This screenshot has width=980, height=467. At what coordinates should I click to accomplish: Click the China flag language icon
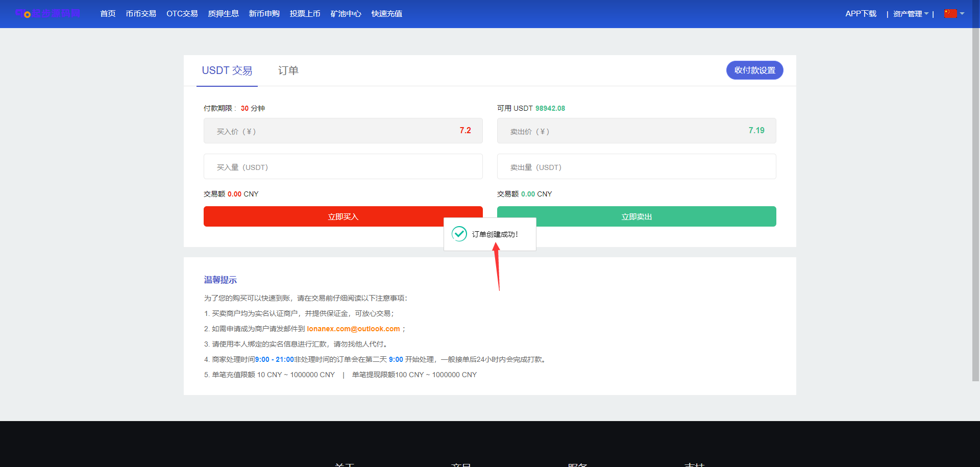click(x=950, y=14)
